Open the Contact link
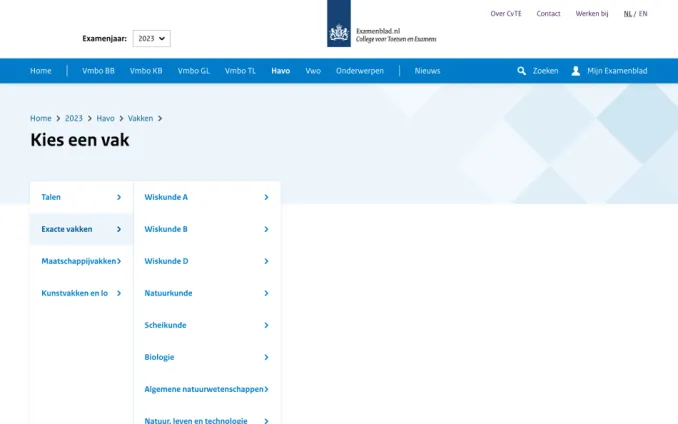The height and width of the screenshot is (424, 678). click(x=548, y=14)
